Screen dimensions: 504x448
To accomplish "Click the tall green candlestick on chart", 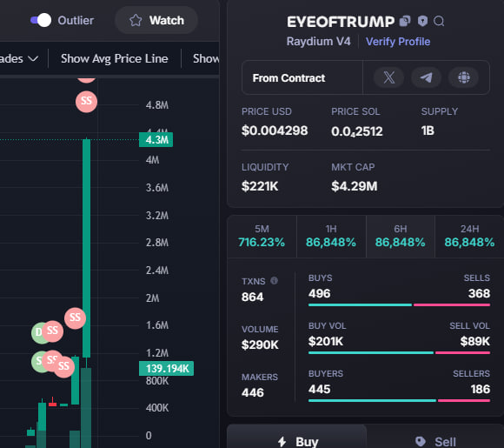I will tap(86, 248).
